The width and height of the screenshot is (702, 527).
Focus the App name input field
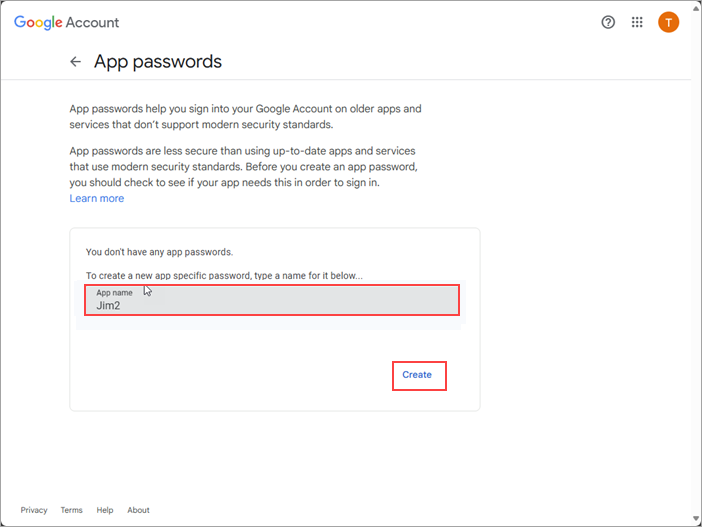(272, 300)
